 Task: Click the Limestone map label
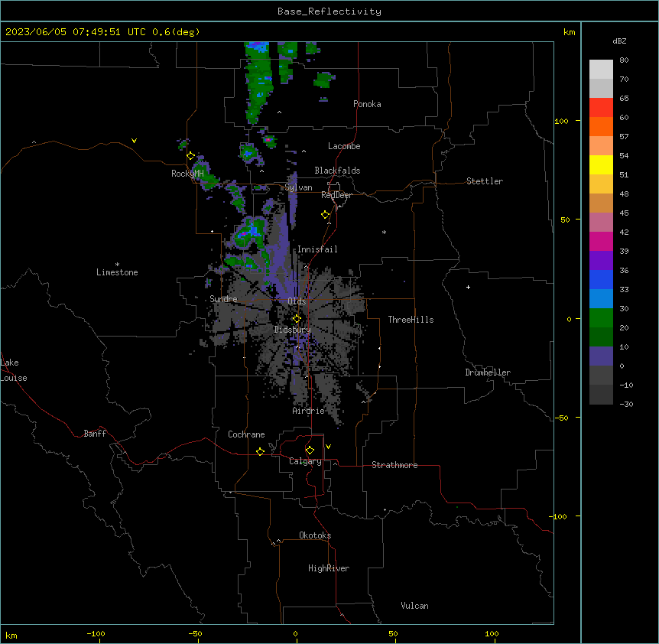[117, 272]
